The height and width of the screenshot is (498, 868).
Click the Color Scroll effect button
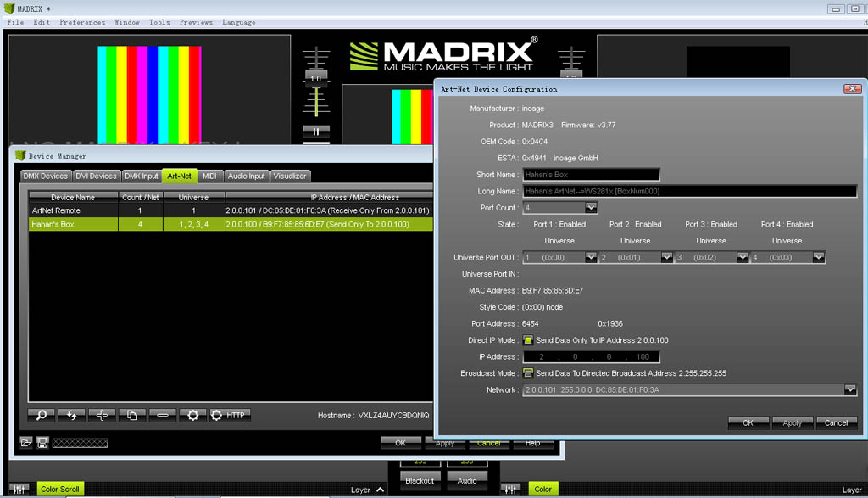(x=60, y=490)
